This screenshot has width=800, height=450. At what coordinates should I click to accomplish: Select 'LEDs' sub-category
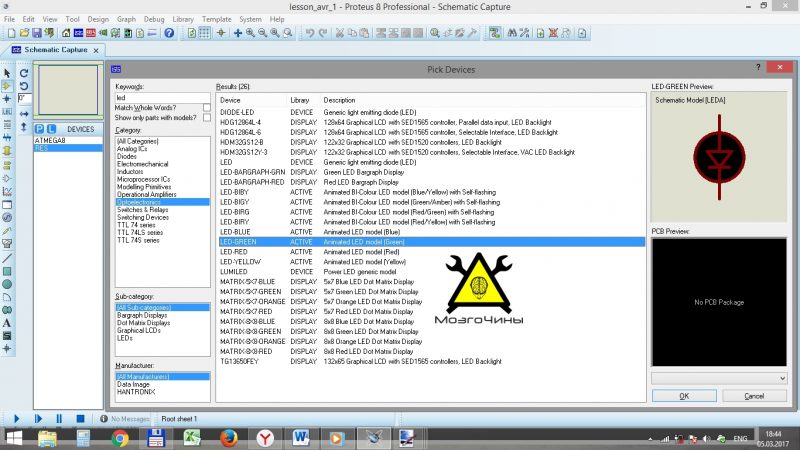coord(162,338)
